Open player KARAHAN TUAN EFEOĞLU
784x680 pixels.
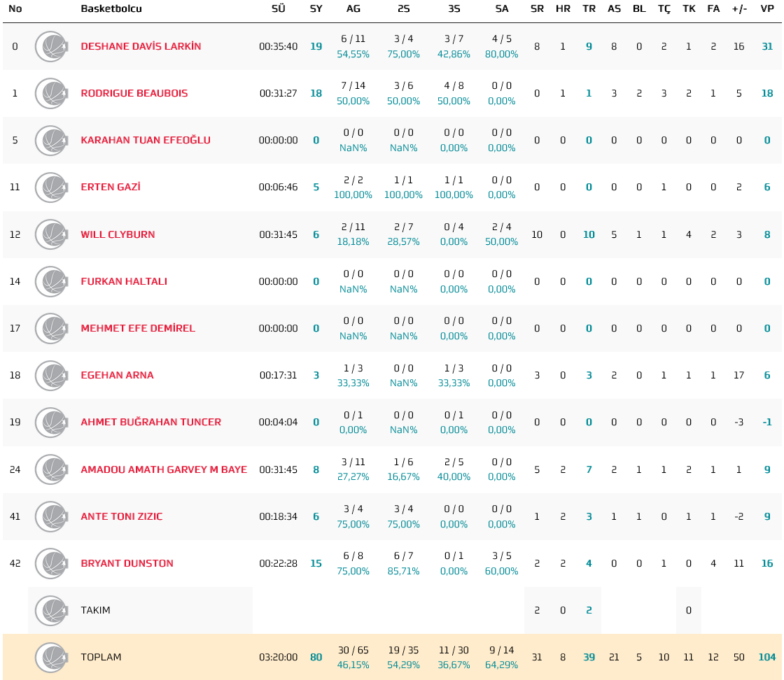(x=146, y=141)
